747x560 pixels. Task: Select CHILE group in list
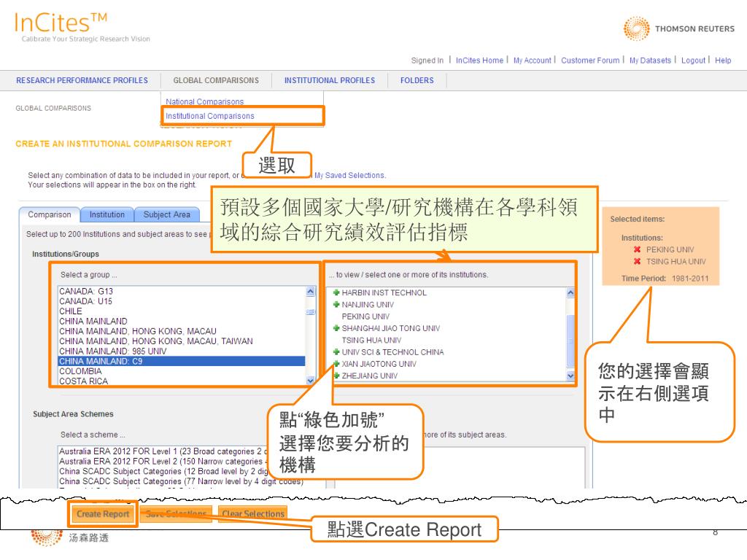pos(182,311)
